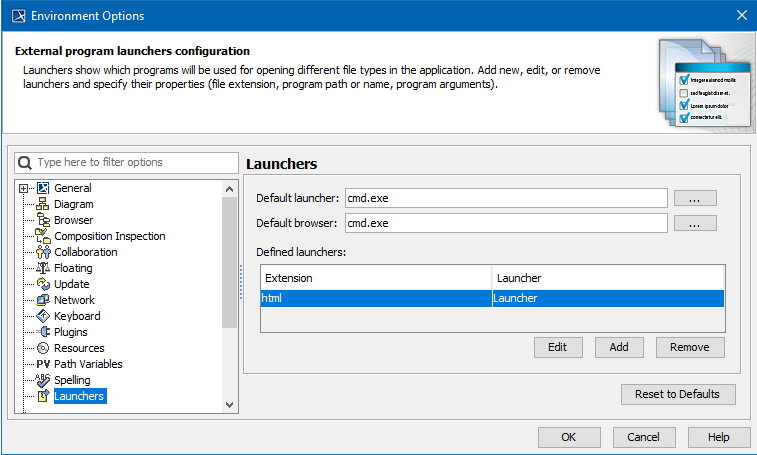Select Resources in the options tree
The height and width of the screenshot is (455, 757).
click(79, 348)
